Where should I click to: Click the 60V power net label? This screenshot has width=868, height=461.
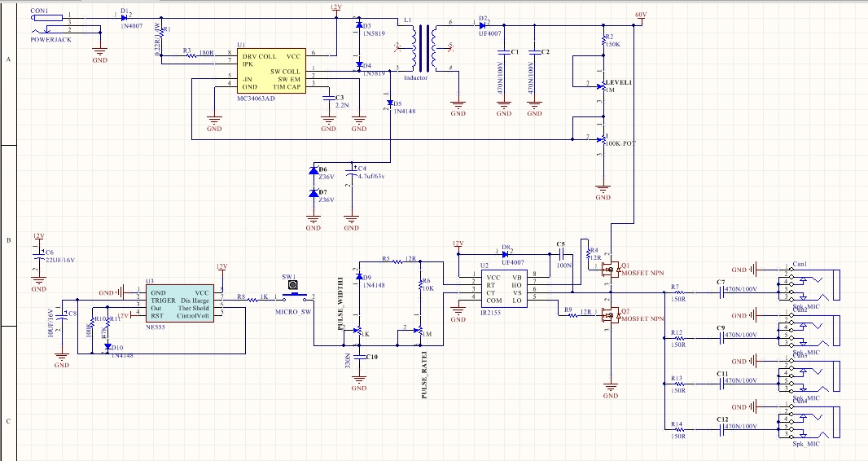(x=640, y=15)
